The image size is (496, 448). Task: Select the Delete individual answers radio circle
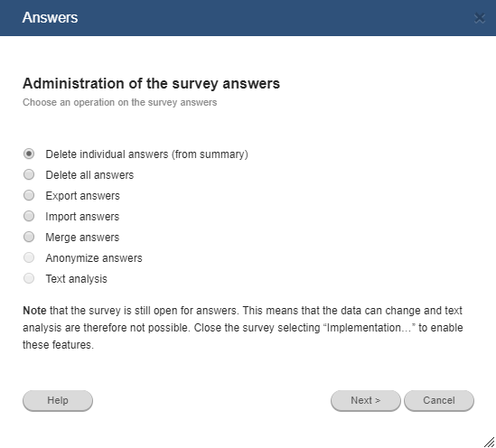(x=29, y=154)
